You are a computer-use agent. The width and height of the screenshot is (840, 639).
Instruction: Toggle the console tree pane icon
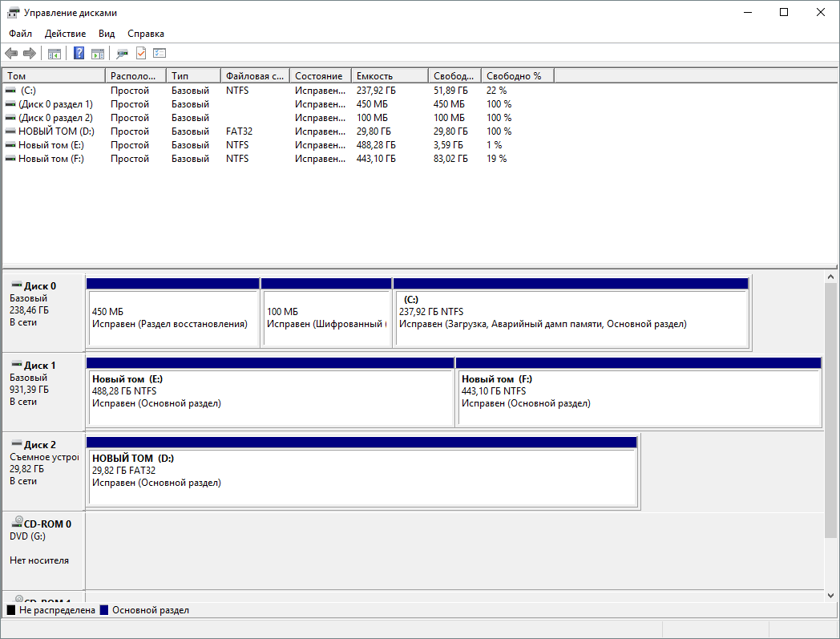pyautogui.click(x=55, y=54)
